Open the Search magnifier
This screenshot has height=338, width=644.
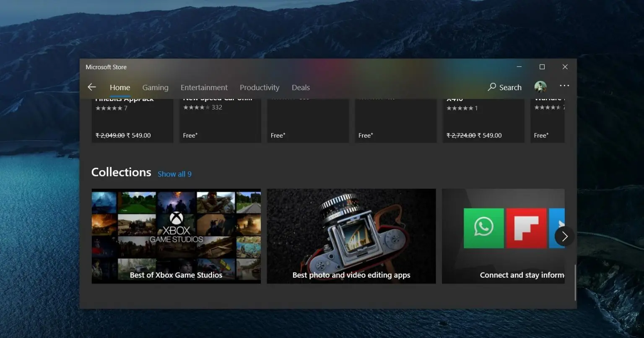click(x=505, y=87)
